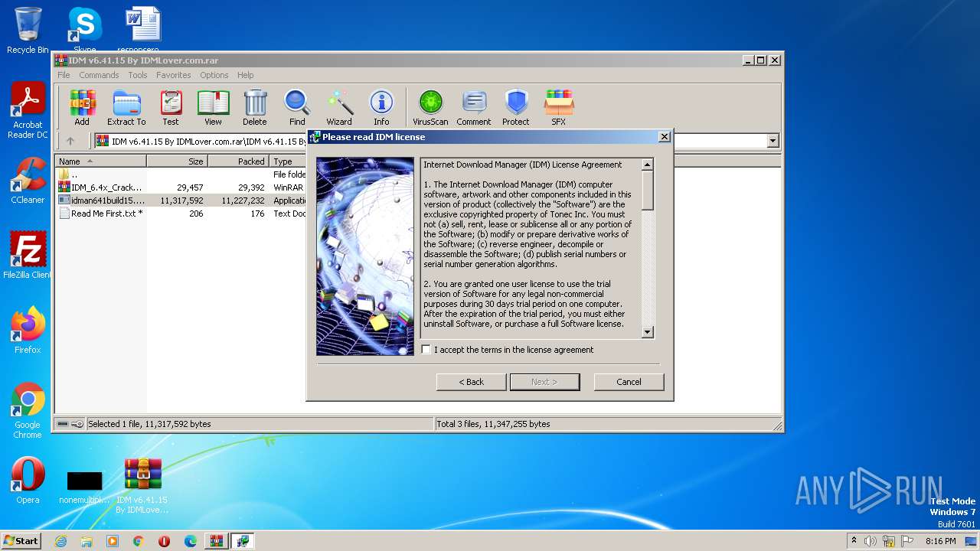
Task: Click the Type column header
Action: tap(289, 161)
